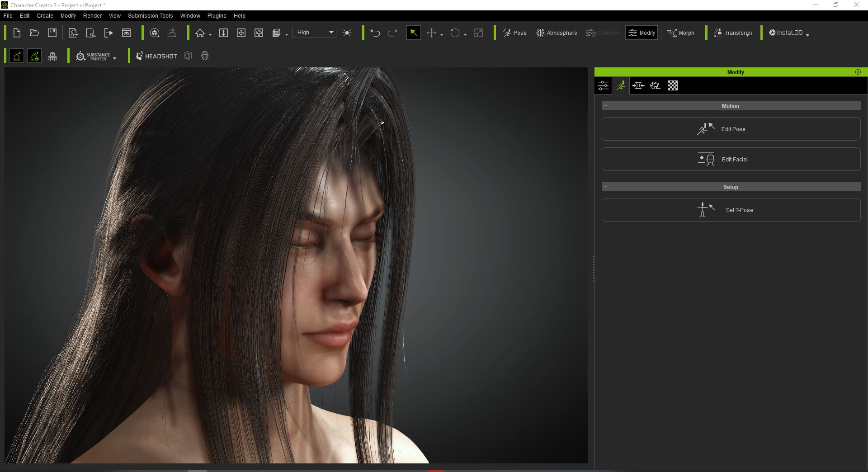The image size is (868, 472).
Task: Click the Conform toolbar button
Action: pos(602,33)
